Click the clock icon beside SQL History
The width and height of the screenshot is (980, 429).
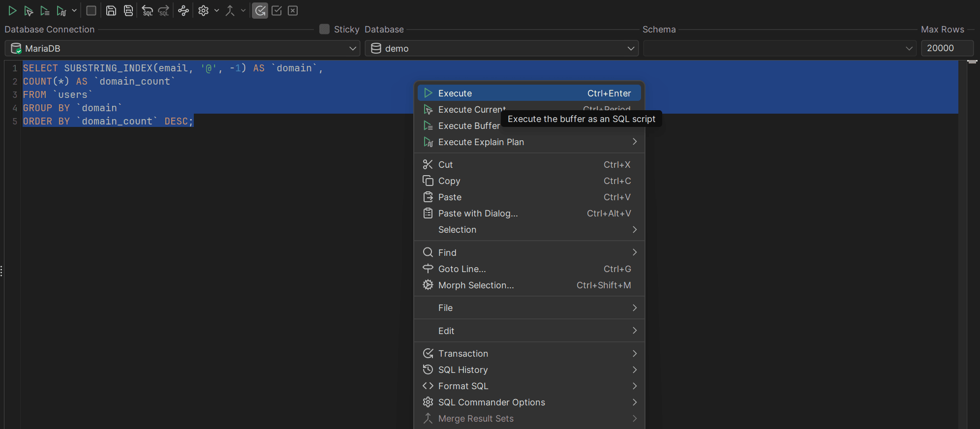tap(428, 369)
